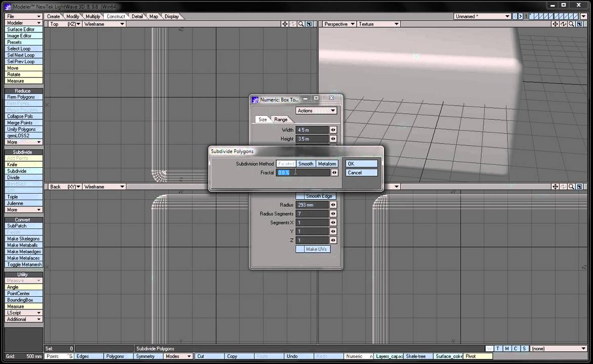Click the rotate icon of the Top viewport
This screenshot has height=364, width=593.
(x=293, y=24)
